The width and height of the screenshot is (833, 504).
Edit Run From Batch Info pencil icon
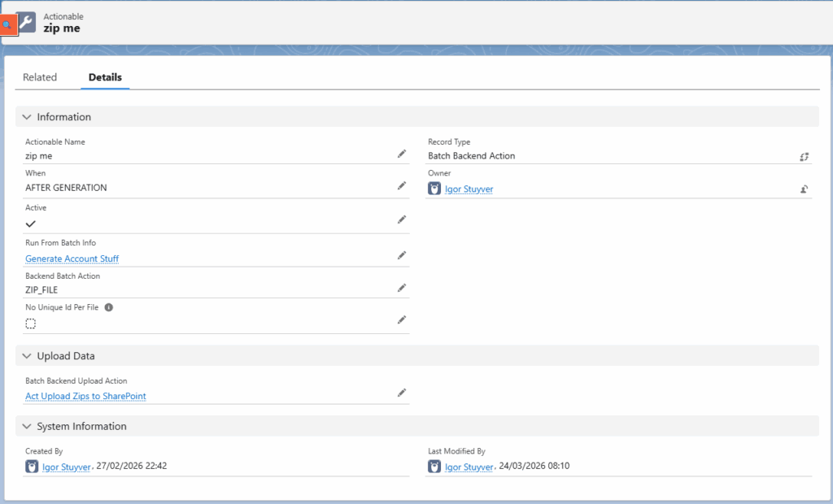(x=401, y=255)
